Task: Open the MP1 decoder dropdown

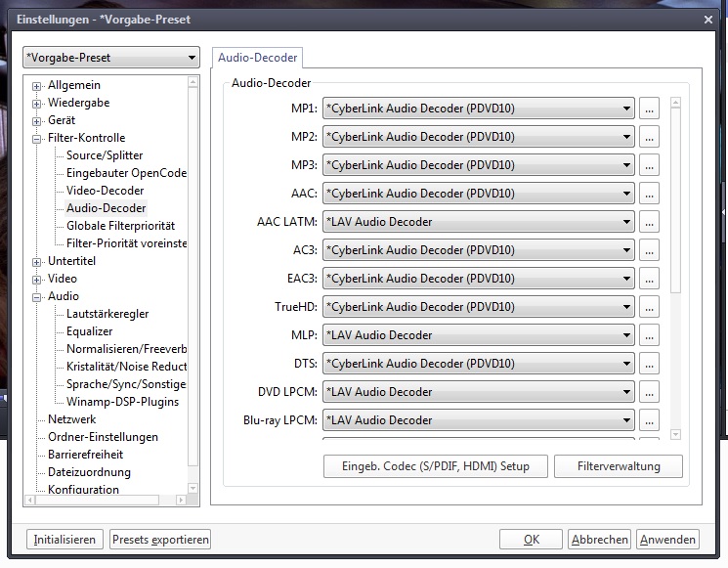Action: (x=478, y=109)
